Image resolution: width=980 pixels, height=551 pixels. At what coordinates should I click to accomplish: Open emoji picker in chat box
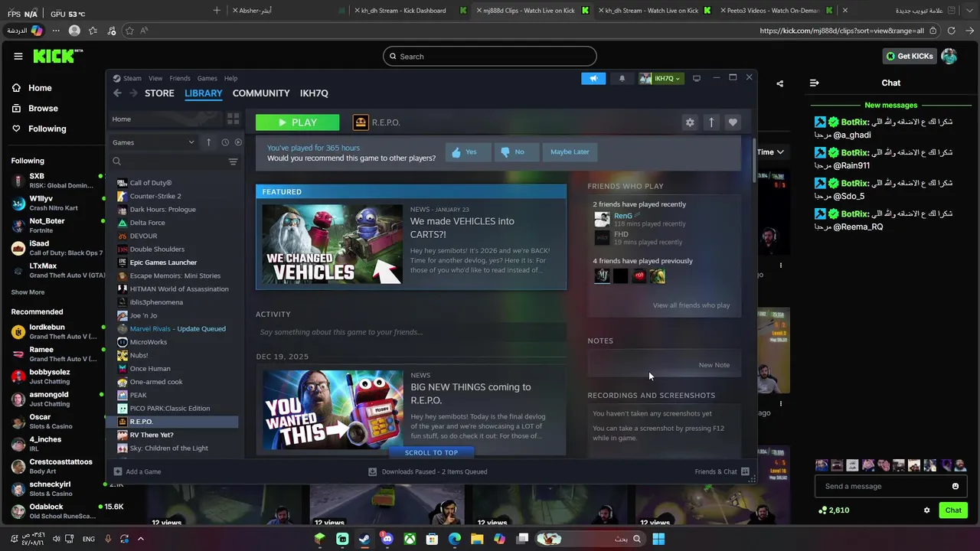pos(955,486)
